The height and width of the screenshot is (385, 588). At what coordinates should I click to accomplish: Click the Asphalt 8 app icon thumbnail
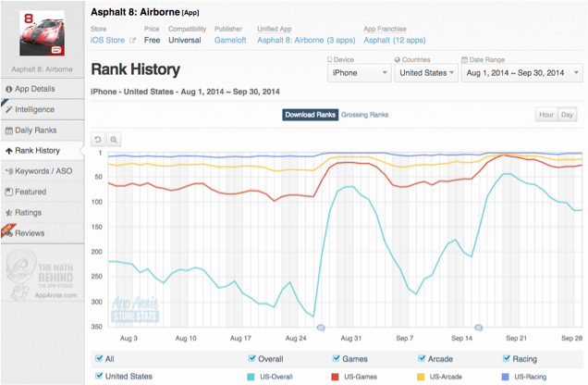point(42,33)
